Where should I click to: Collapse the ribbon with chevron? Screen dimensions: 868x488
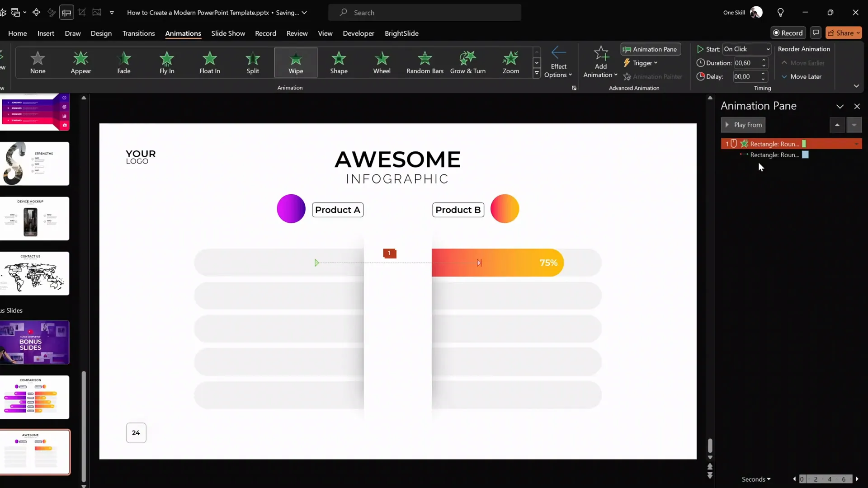click(856, 86)
